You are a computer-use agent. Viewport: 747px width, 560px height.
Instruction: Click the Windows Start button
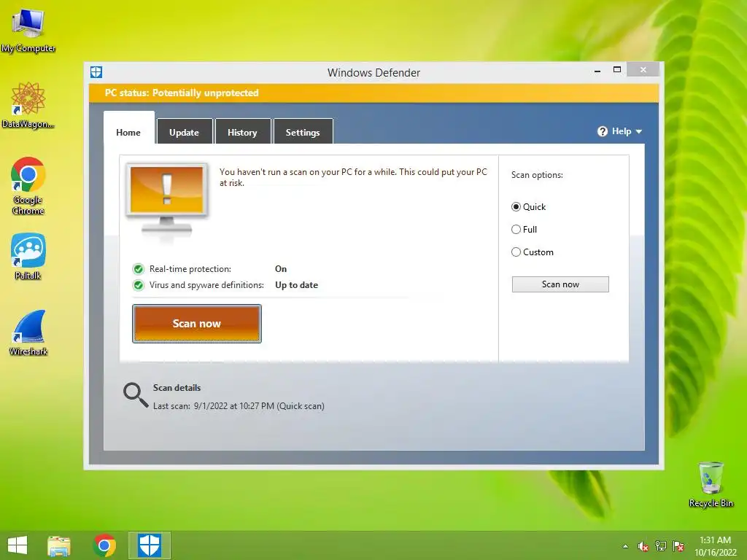click(18, 545)
